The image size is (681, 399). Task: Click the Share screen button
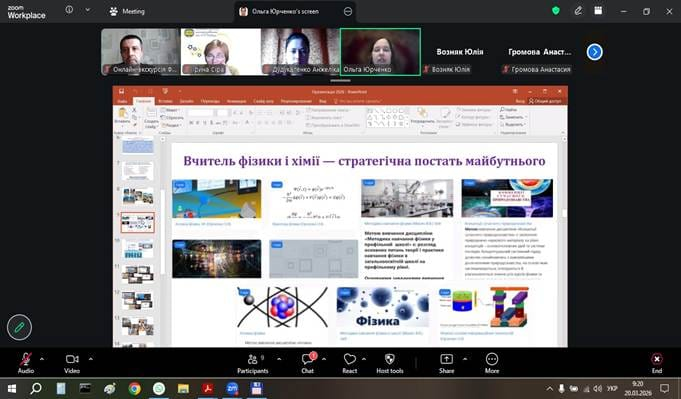[446, 363]
